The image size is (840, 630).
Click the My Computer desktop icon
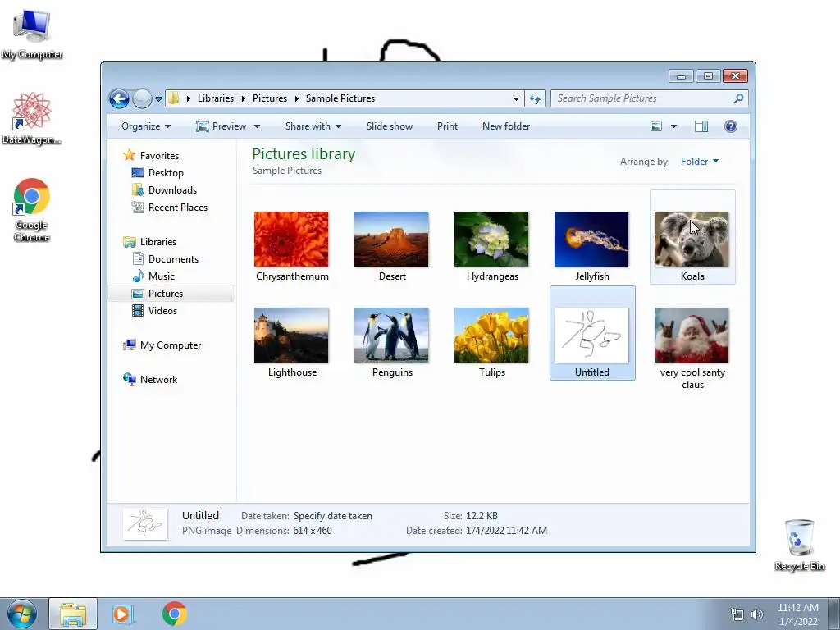click(32, 33)
